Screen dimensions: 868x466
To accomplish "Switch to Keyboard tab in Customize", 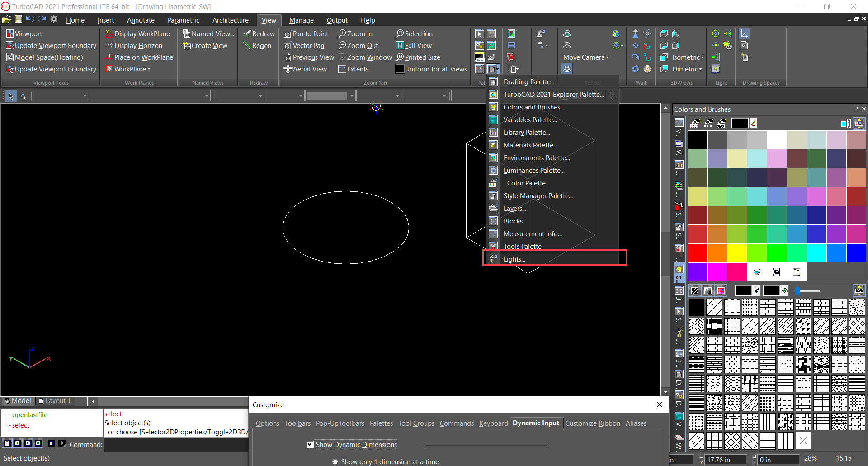I will pos(493,423).
